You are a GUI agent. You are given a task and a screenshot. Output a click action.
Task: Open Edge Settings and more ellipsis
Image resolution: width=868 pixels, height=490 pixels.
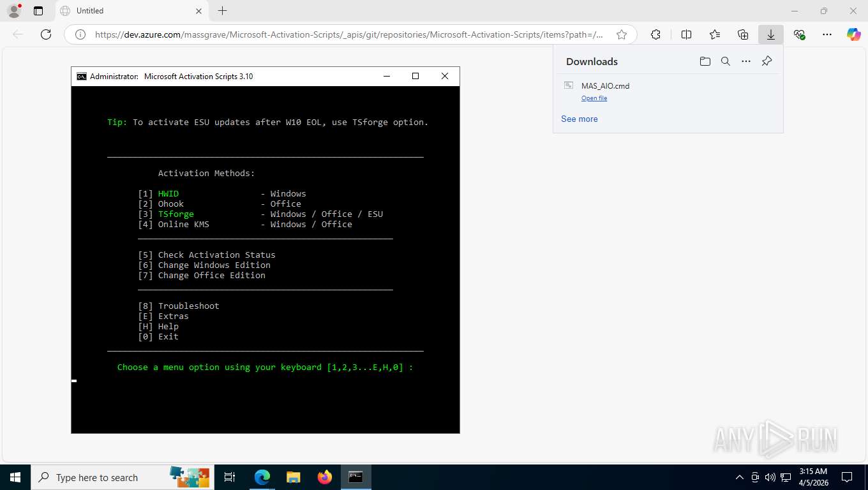coord(827,35)
